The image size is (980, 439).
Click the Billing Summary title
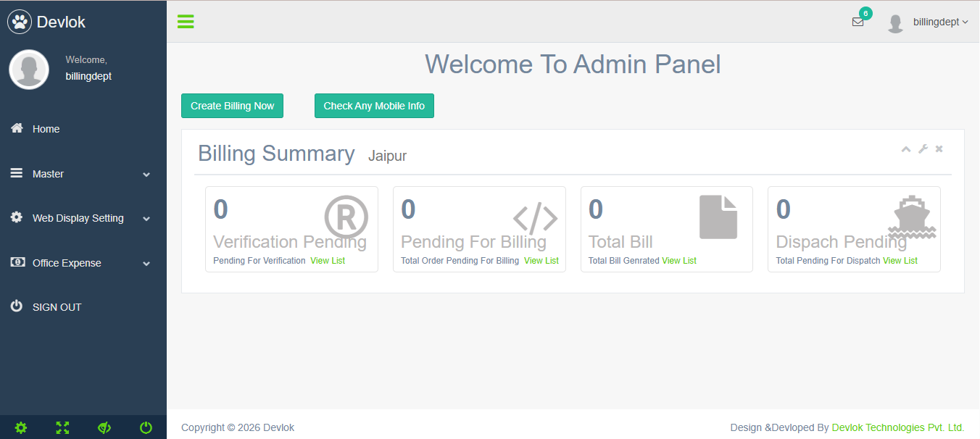276,154
